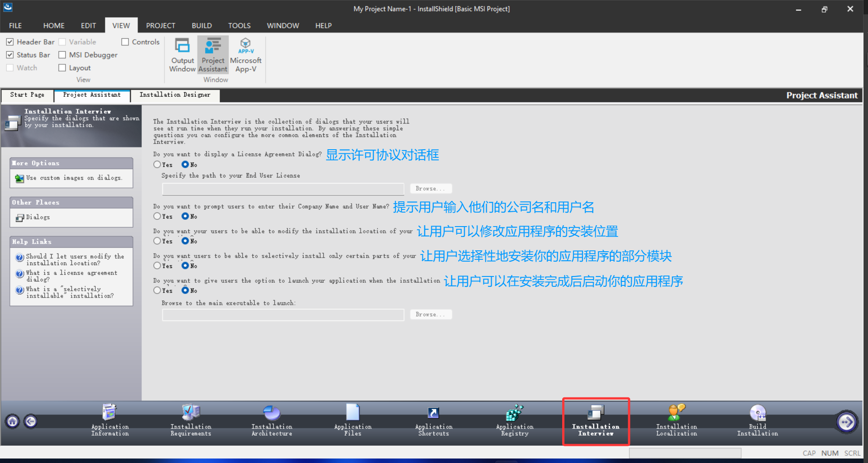This screenshot has width=868, height=463.
Task: Open Dialogs link in Other Places
Action: point(38,218)
